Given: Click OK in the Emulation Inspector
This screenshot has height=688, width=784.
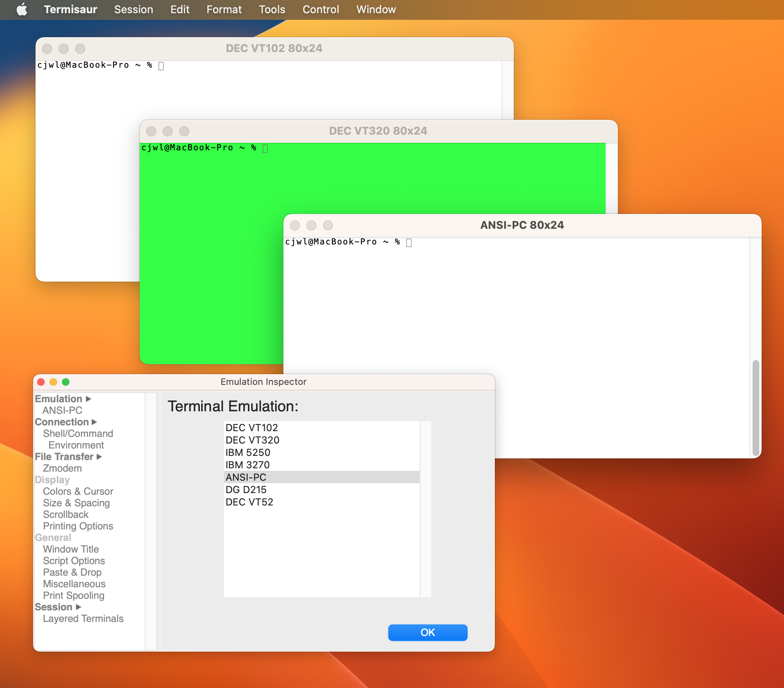Looking at the screenshot, I should coord(428,632).
